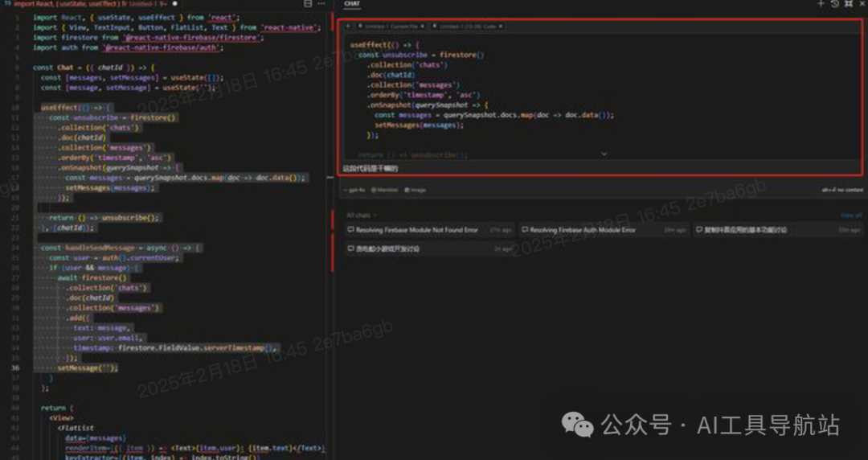Image resolution: width=868 pixels, height=460 pixels.
Task: Click '@react-native-firebase/auth' import path
Action: [x=162, y=47]
